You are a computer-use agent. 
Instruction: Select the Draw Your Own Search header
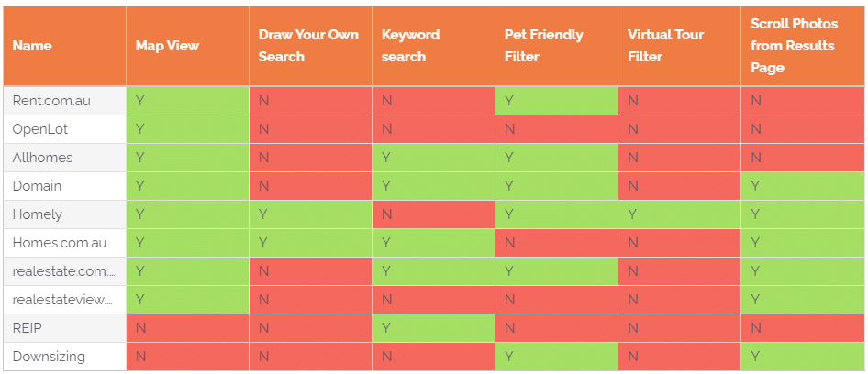pyautogui.click(x=310, y=46)
